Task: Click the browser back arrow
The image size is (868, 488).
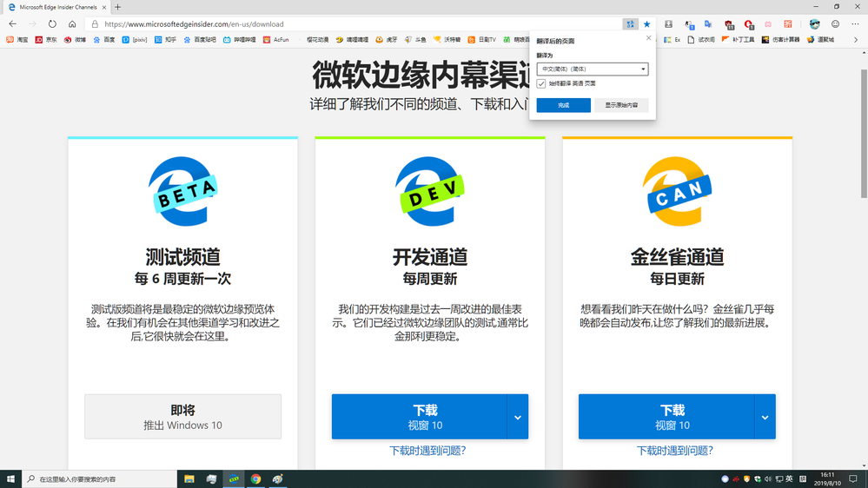Action: point(13,24)
